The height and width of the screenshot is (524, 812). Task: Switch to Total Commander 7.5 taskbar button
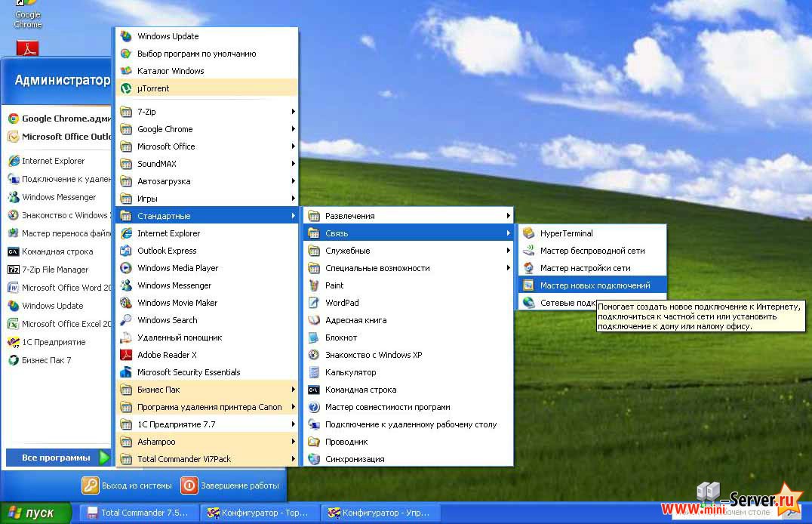[139, 513]
